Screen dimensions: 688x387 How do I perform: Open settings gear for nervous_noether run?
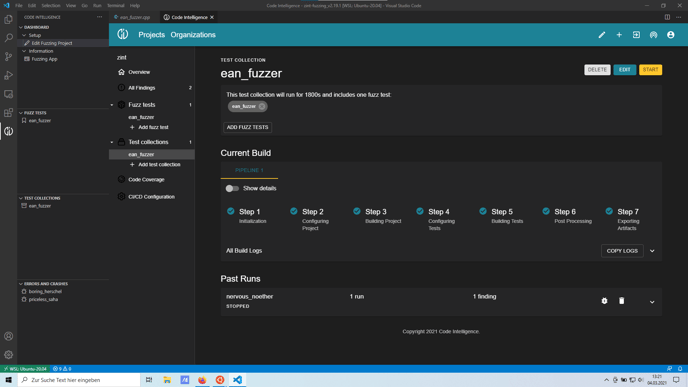(x=604, y=301)
